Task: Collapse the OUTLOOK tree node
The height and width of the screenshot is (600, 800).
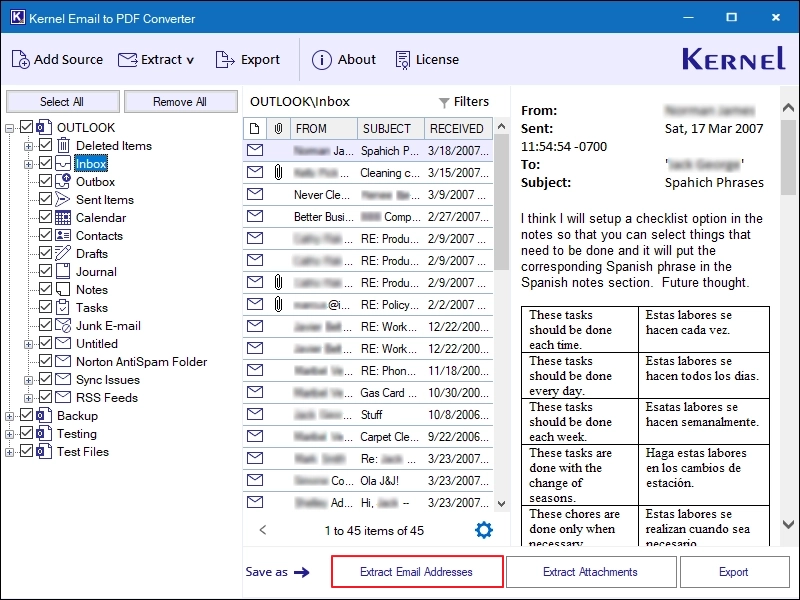Action: coord(9,128)
